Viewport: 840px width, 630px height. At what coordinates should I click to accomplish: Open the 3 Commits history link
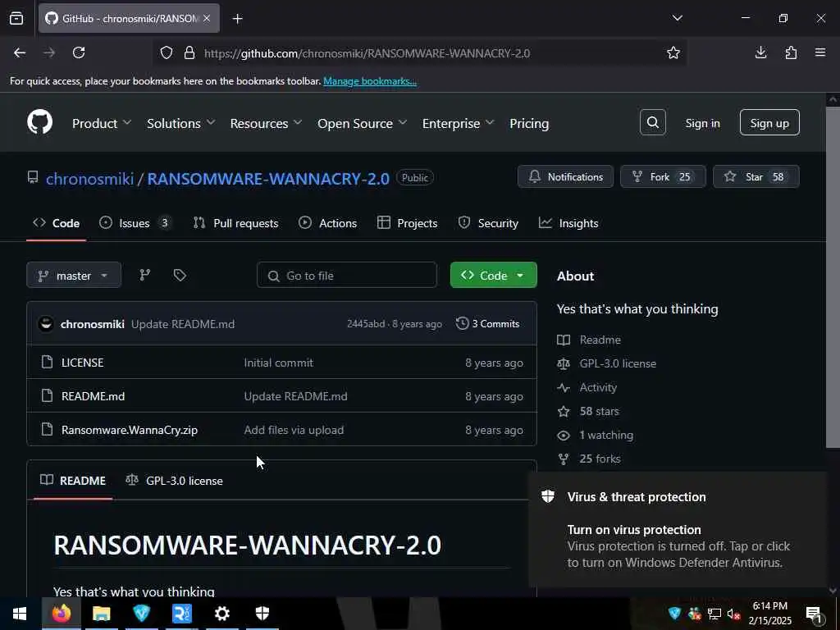pos(487,323)
